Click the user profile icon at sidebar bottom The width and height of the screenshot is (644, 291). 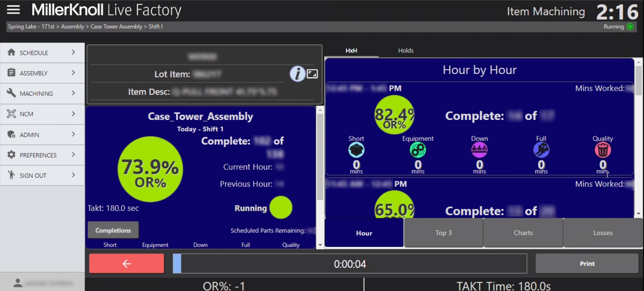click(18, 283)
